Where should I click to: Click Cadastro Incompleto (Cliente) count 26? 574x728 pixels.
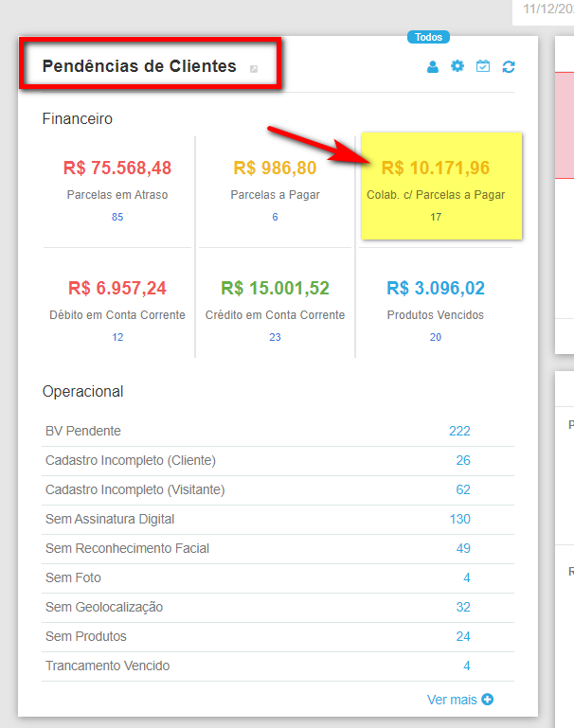[463, 460]
